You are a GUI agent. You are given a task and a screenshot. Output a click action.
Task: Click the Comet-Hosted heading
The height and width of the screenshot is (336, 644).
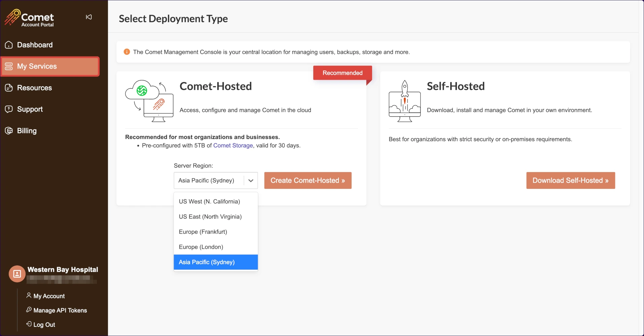pyautogui.click(x=216, y=86)
